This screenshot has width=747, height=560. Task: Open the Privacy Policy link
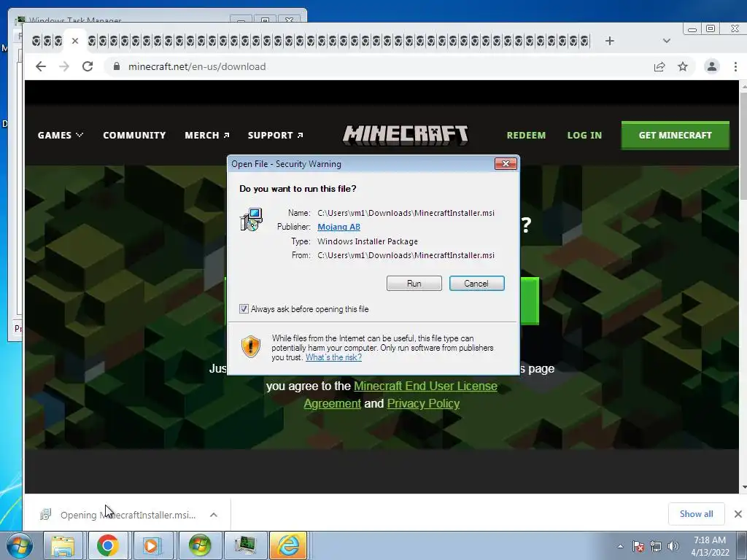coord(423,403)
